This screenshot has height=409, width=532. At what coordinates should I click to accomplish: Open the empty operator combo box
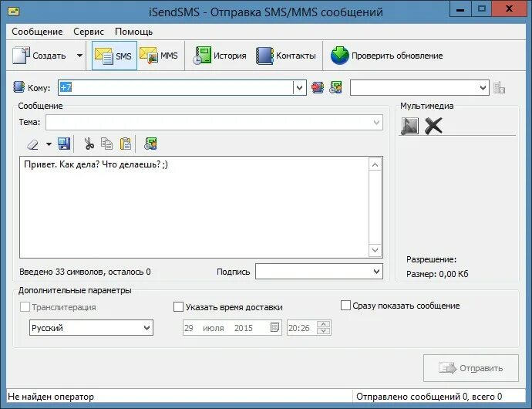pyautogui.click(x=419, y=88)
